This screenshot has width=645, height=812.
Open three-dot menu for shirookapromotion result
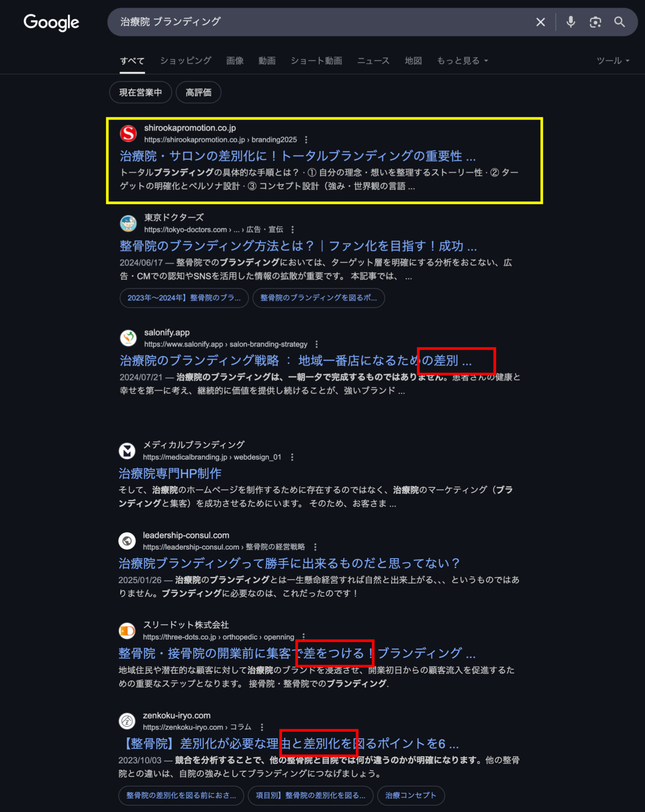click(306, 140)
